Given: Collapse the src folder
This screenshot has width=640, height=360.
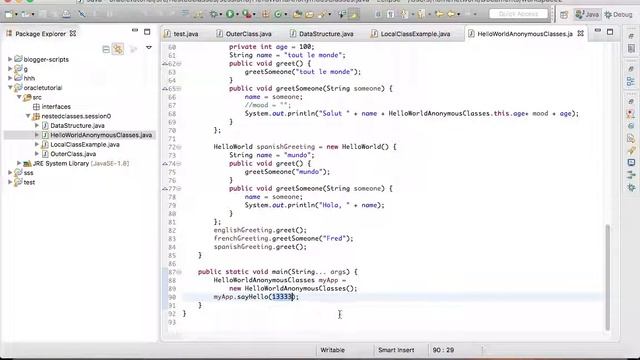Looking at the screenshot, I should (19, 97).
